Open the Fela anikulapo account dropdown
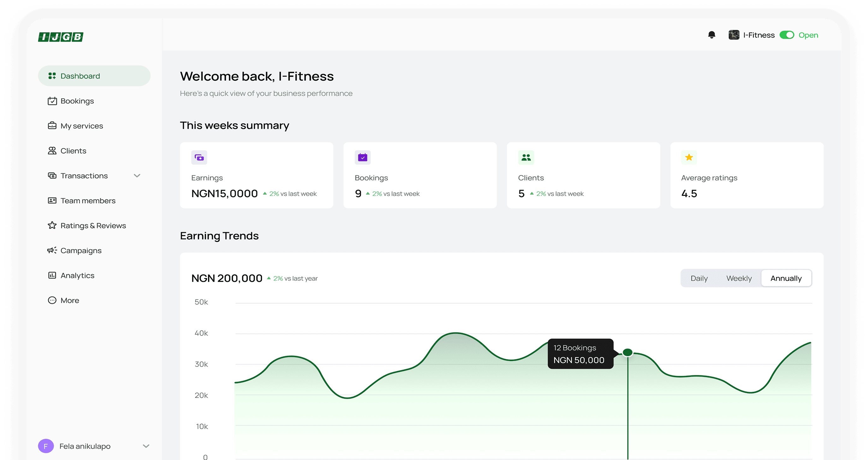Screen dimensions: 868x460 pos(146,446)
